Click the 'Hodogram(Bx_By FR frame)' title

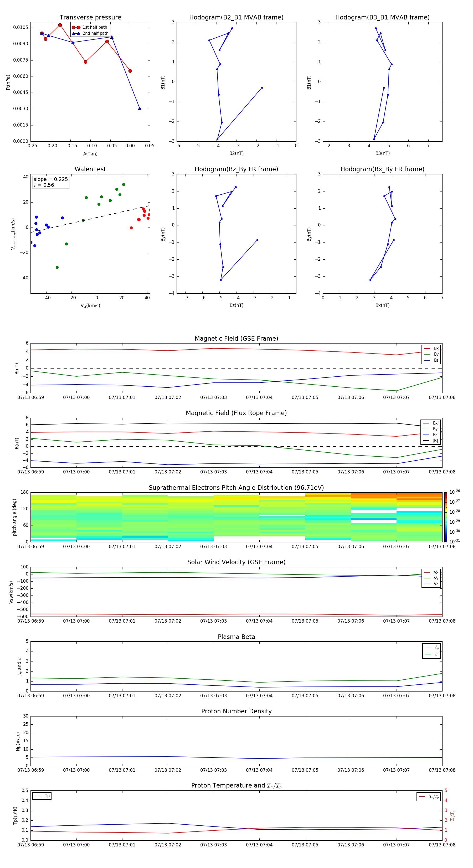[382, 169]
